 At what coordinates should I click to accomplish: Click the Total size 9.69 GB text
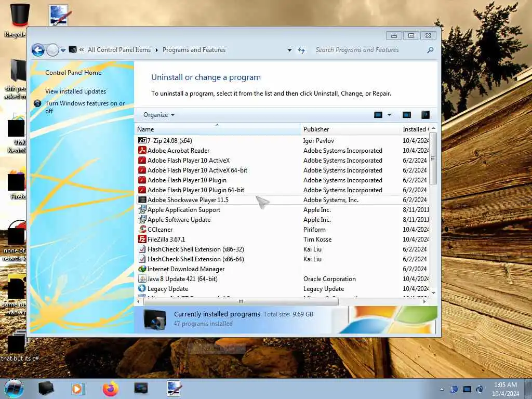(288, 314)
